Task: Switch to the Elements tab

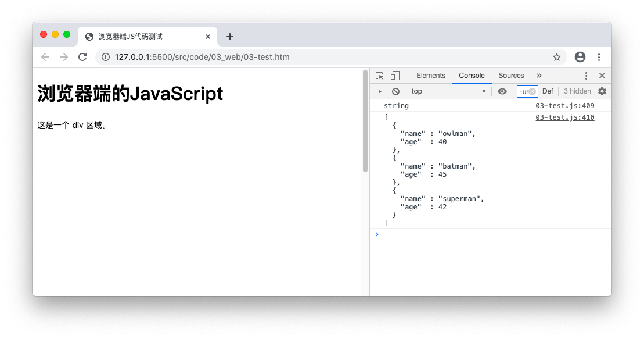Action: coord(431,76)
